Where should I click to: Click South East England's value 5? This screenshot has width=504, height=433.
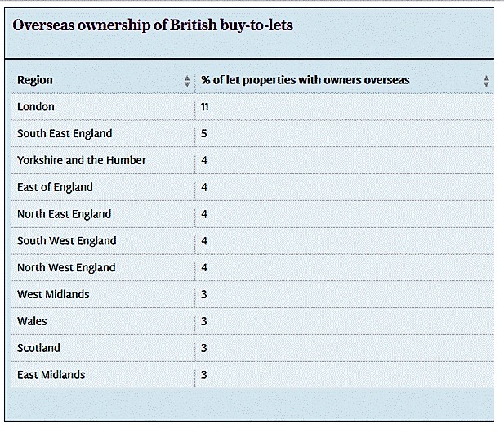pyautogui.click(x=204, y=133)
